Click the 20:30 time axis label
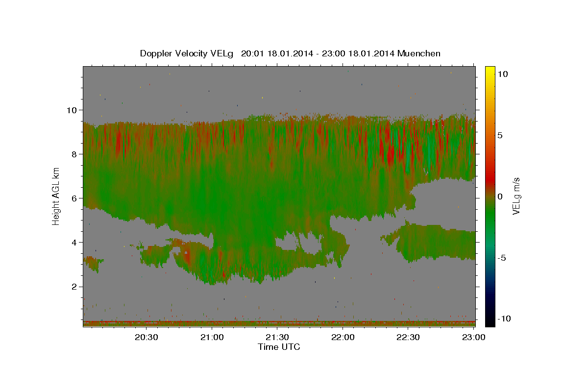The height and width of the screenshot is (392, 588). 147,337
